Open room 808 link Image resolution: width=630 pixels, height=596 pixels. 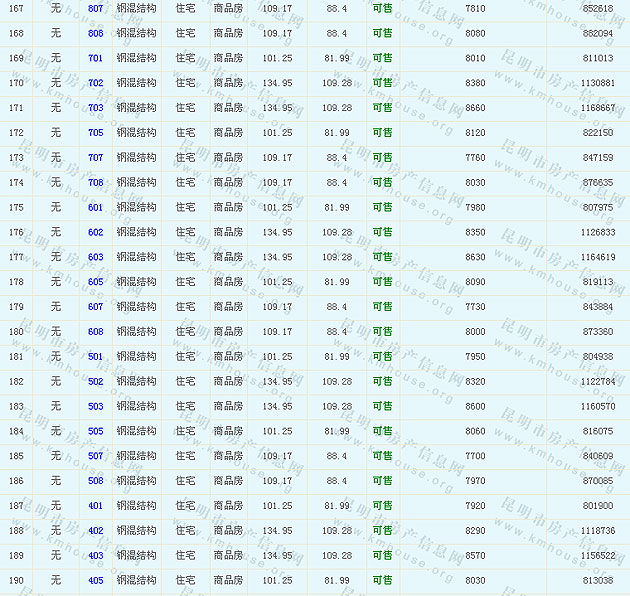(95, 33)
